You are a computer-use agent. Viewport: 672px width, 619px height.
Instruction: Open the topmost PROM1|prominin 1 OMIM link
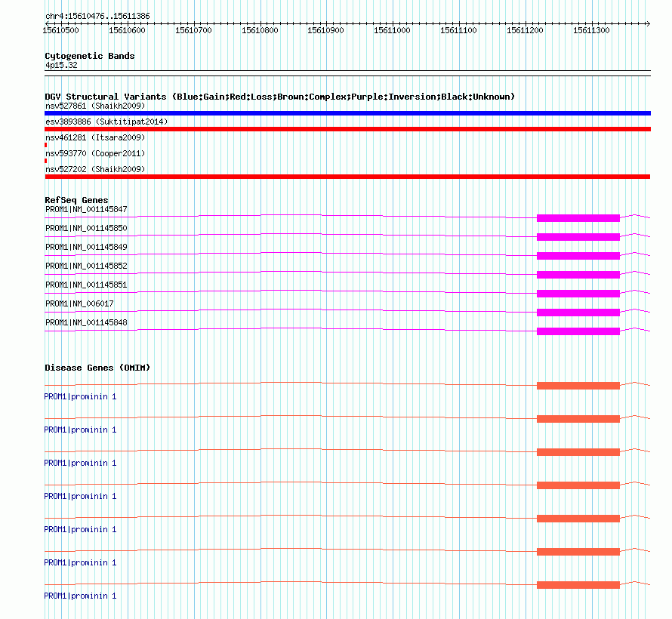coord(80,396)
